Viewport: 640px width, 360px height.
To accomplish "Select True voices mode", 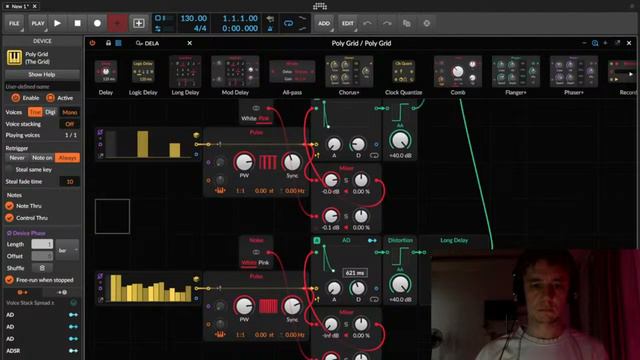I will [35, 112].
